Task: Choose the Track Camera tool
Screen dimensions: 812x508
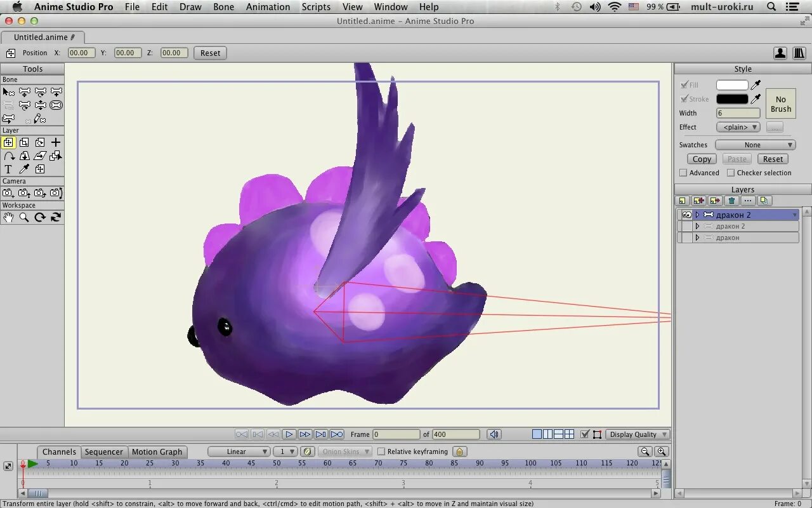Action: coord(8,193)
